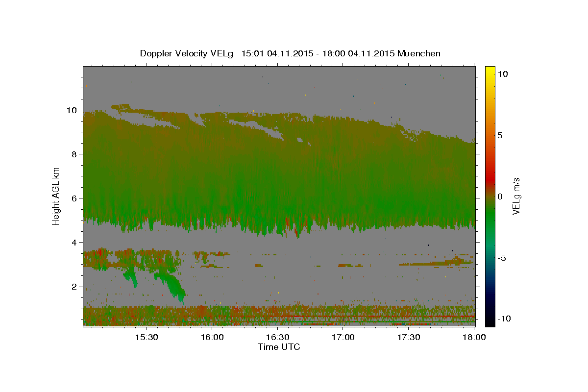Click the 16:30 time tick label

[277, 337]
